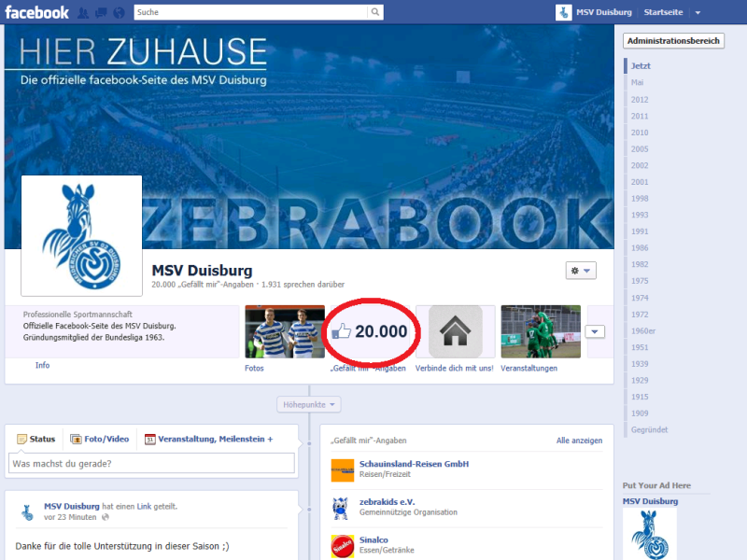This screenshot has height=560, width=747.
Task: Jump to Mai on timeline
Action: point(637,82)
